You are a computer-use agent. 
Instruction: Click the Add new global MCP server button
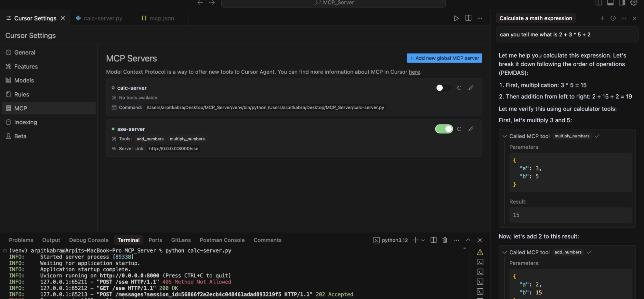pyautogui.click(x=444, y=58)
